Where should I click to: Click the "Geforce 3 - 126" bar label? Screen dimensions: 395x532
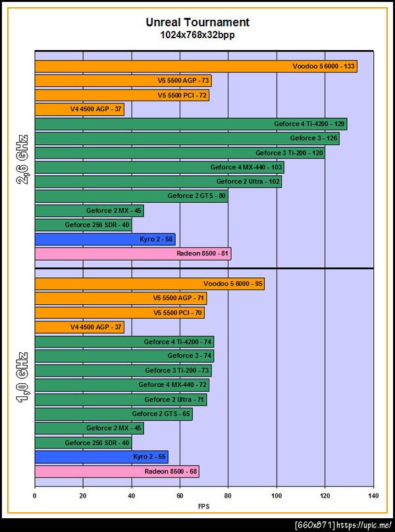point(313,138)
